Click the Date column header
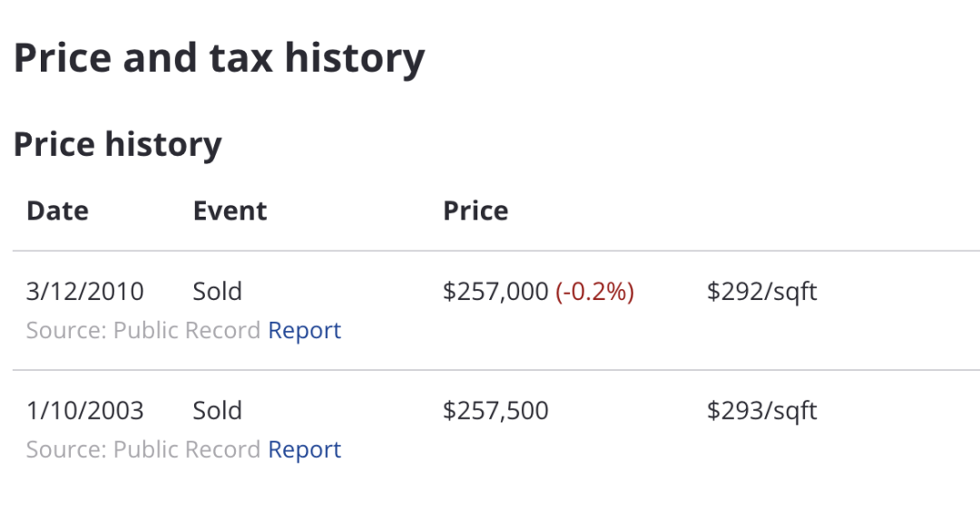The height and width of the screenshot is (505, 980). point(57,211)
